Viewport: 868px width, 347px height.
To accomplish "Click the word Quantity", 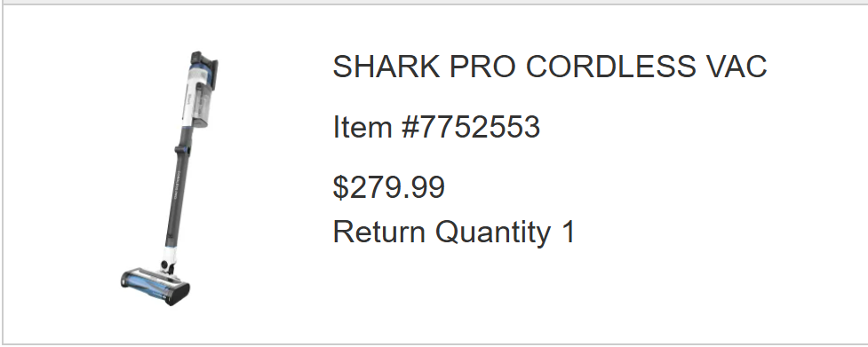I will tap(493, 233).
